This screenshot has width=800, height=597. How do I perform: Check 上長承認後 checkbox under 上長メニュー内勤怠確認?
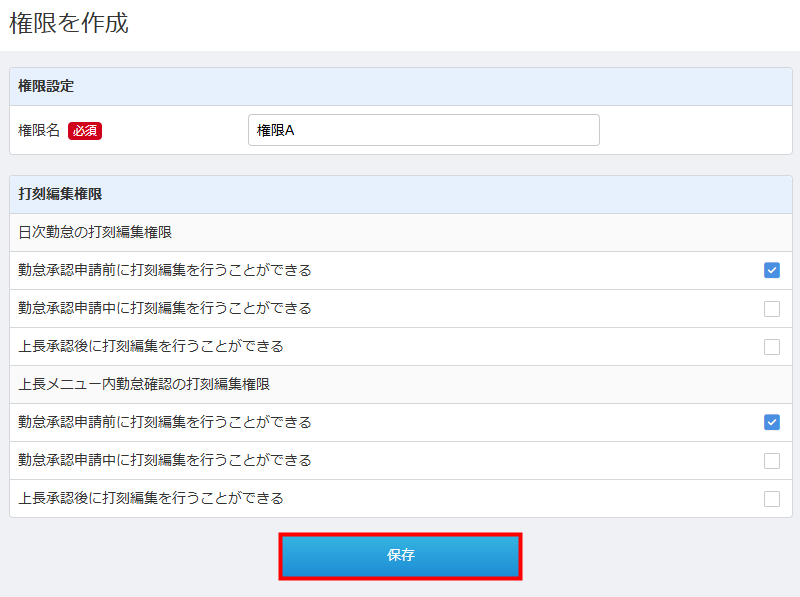click(x=771, y=498)
